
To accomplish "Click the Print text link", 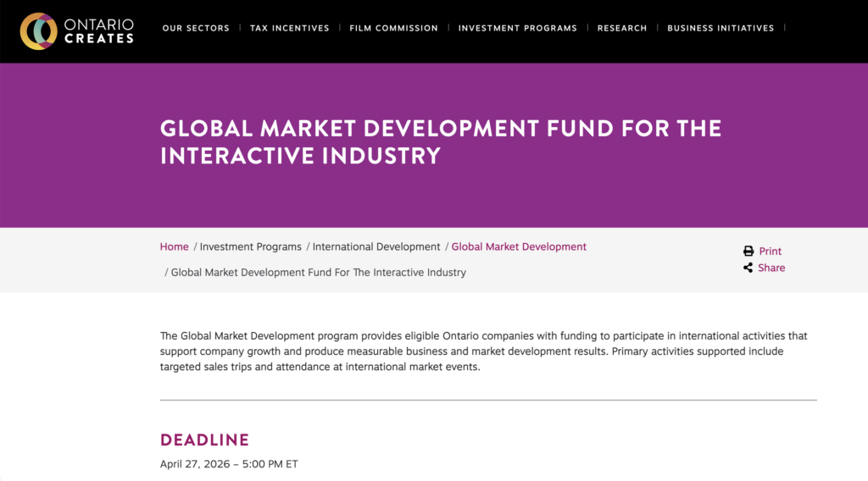I will click(770, 252).
